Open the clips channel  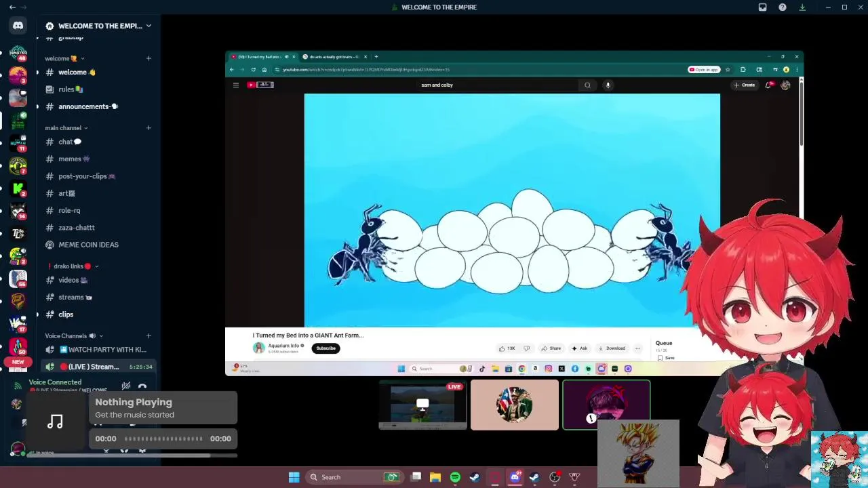98,314
